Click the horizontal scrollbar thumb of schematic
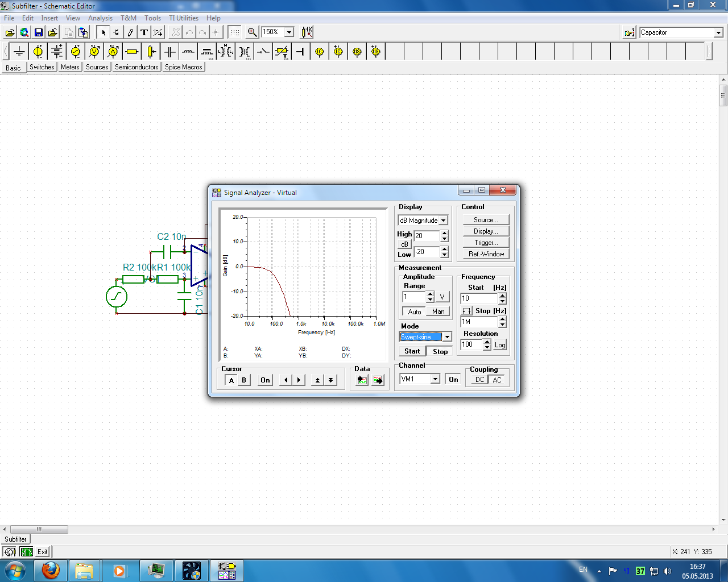This screenshot has height=582, width=728. (x=39, y=529)
